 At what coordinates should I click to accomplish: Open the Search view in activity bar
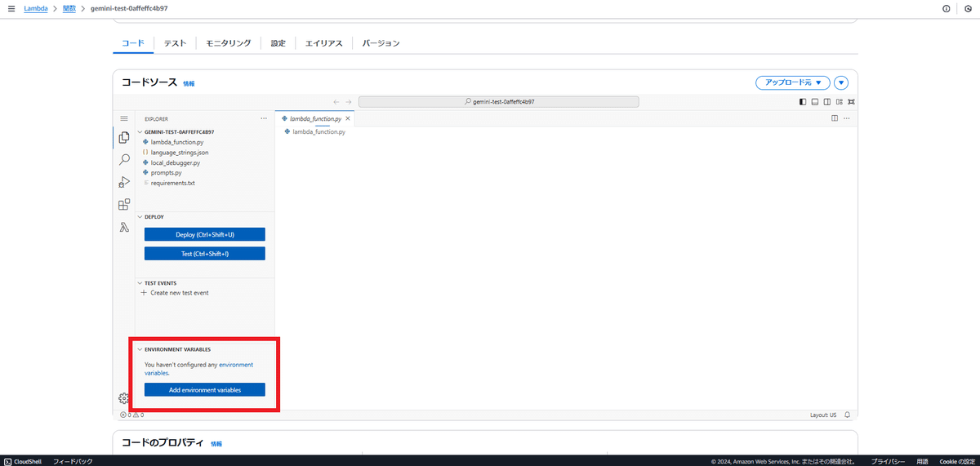click(124, 160)
